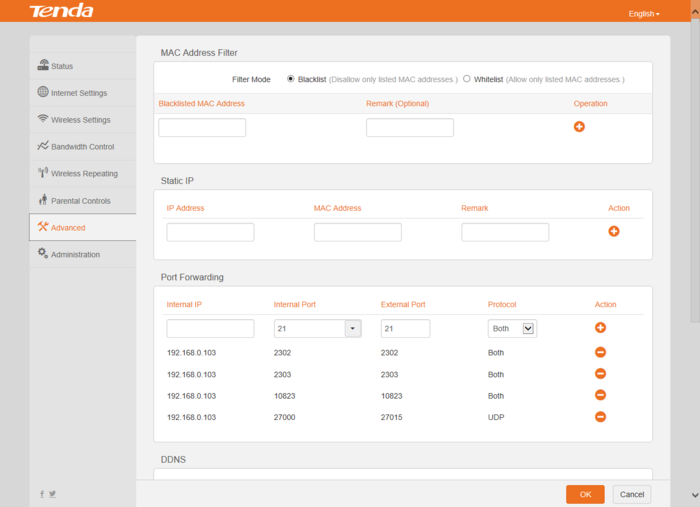Add port forwarding rule with plus icon

pyautogui.click(x=600, y=328)
